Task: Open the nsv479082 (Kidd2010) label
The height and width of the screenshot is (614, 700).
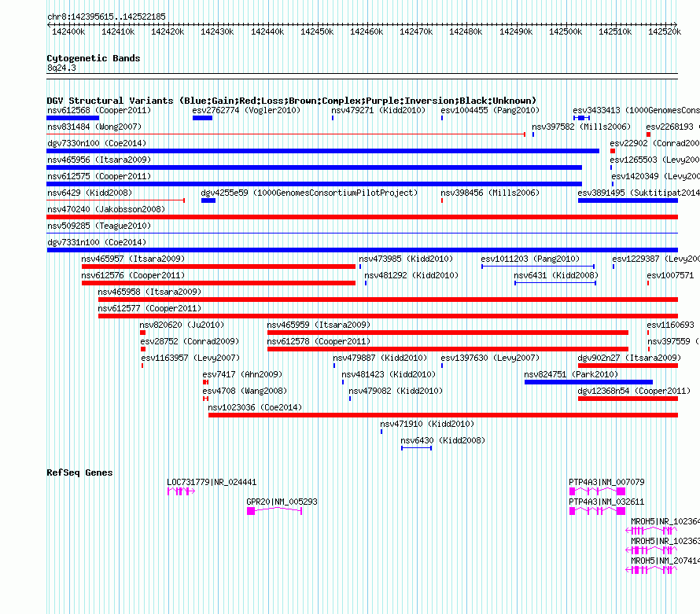Action: click(396, 391)
